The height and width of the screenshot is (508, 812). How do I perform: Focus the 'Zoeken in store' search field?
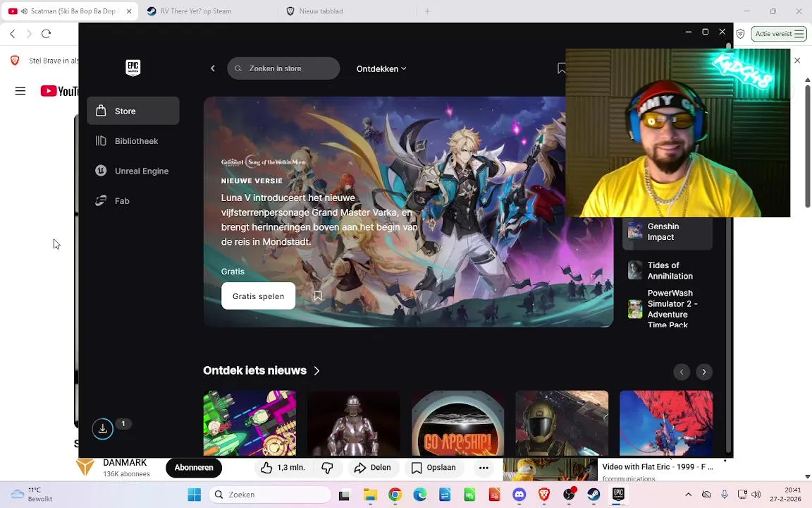pos(283,68)
